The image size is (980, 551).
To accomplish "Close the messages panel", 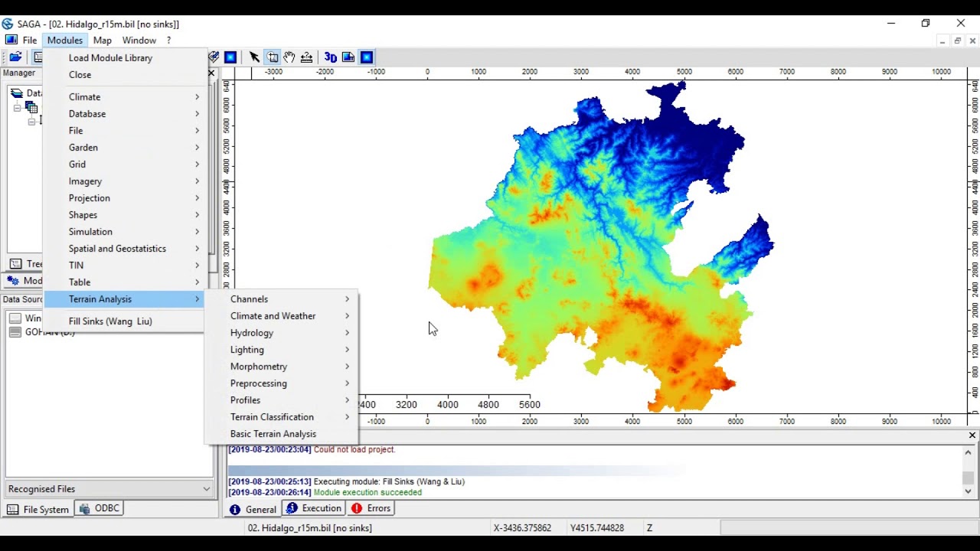I will pyautogui.click(x=972, y=435).
